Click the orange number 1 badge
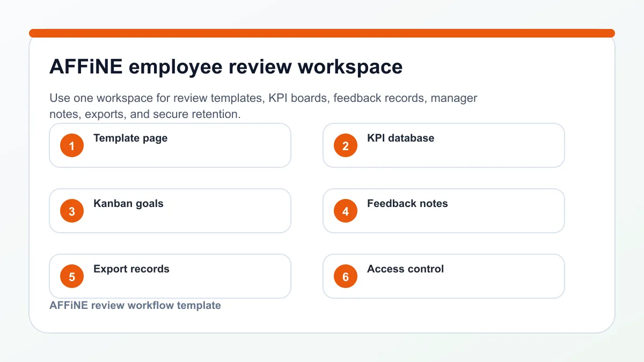This screenshot has width=644, height=362. (72, 145)
